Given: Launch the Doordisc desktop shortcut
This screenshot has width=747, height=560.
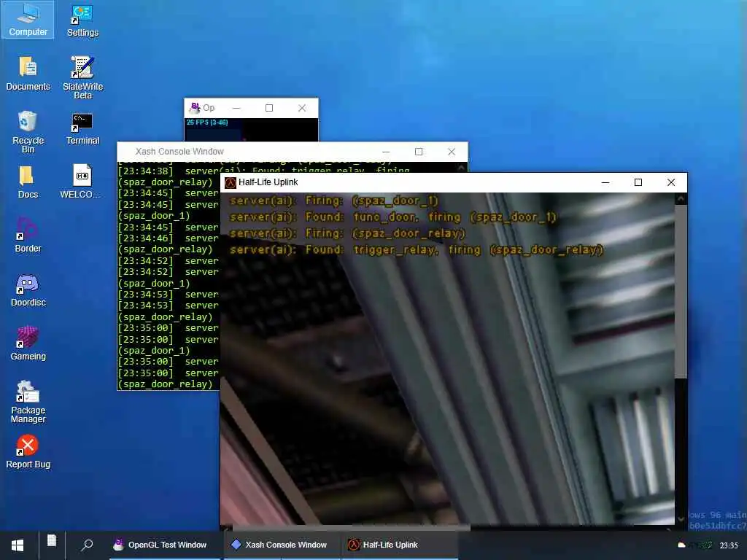Looking at the screenshot, I should [x=28, y=289].
